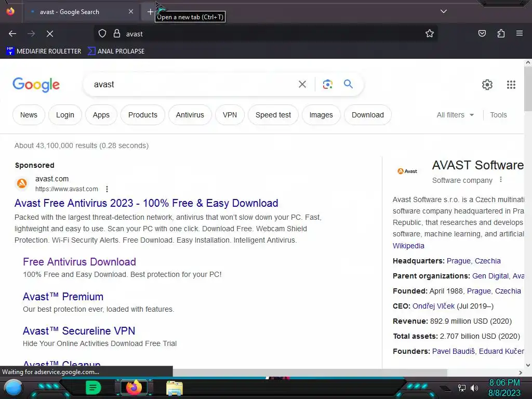Bookmark this page with the star

(430, 34)
